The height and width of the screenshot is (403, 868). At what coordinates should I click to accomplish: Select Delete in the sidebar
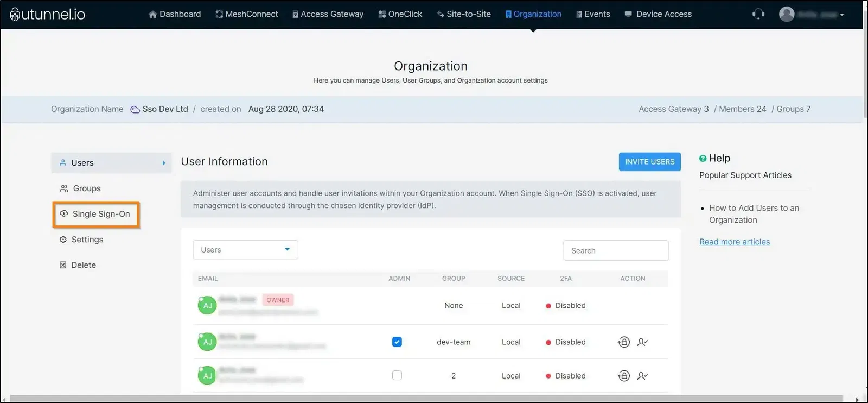point(78,265)
